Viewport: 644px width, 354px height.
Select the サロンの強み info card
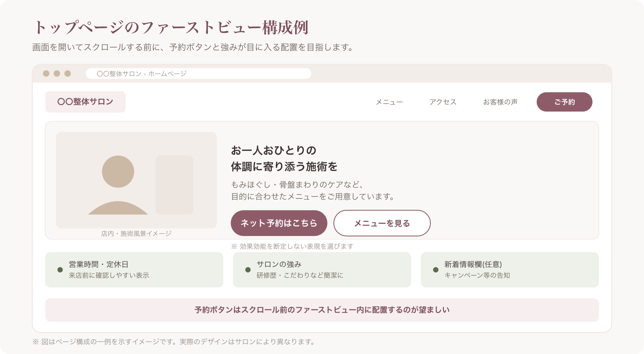[322, 270]
